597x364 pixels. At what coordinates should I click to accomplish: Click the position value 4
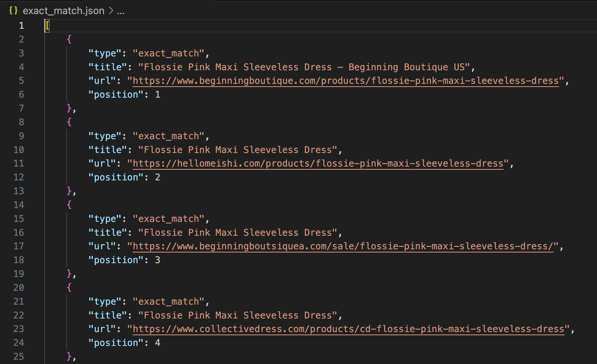(158, 343)
